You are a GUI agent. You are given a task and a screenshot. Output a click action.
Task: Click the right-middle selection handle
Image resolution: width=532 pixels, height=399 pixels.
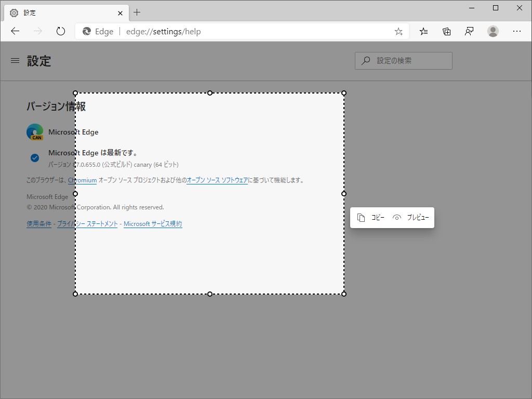click(344, 194)
